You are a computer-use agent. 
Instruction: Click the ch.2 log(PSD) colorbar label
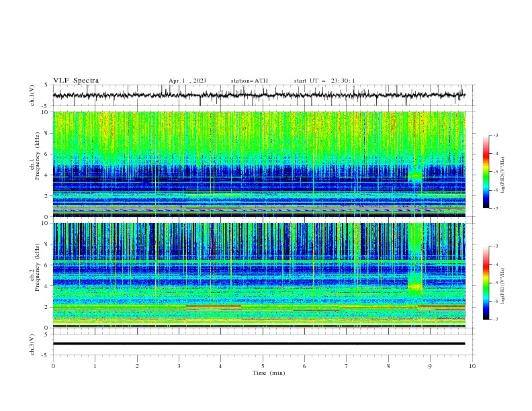click(502, 286)
